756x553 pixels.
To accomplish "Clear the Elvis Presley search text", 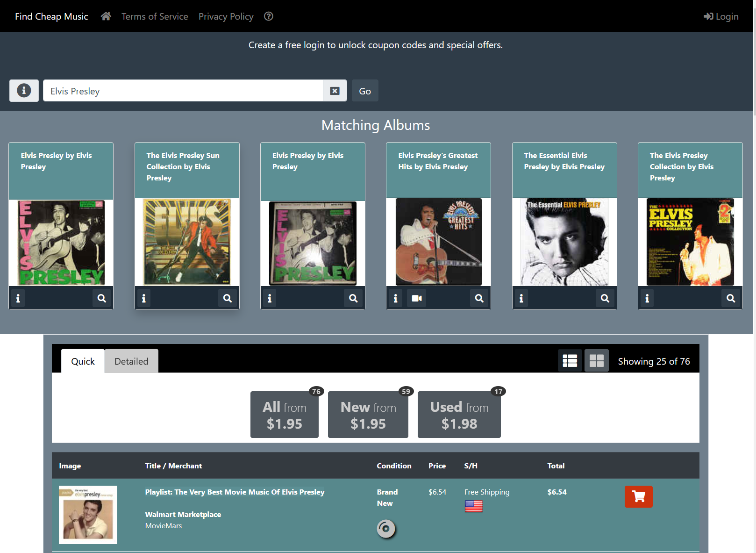I will [335, 91].
